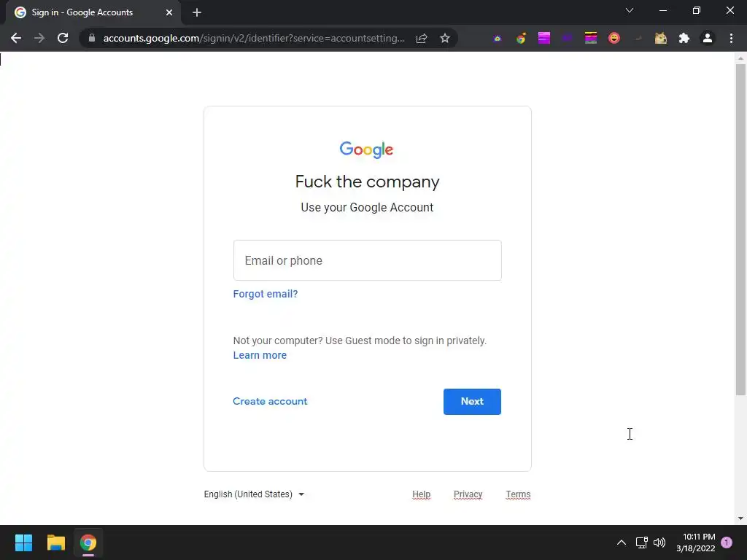Click the address bar URL

tap(253, 38)
